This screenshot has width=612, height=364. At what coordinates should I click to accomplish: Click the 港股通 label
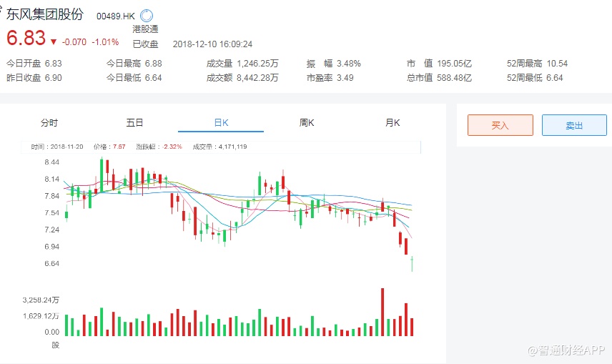pos(145,29)
